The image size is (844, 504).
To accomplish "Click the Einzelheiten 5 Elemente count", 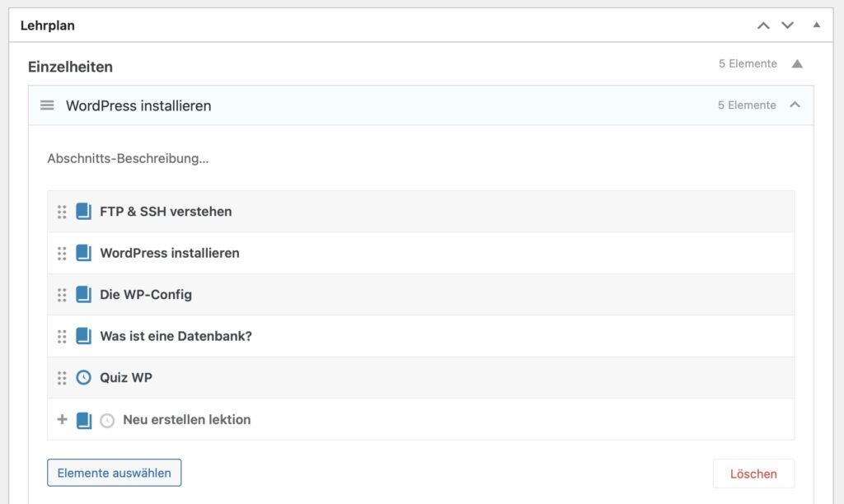I will (x=748, y=63).
